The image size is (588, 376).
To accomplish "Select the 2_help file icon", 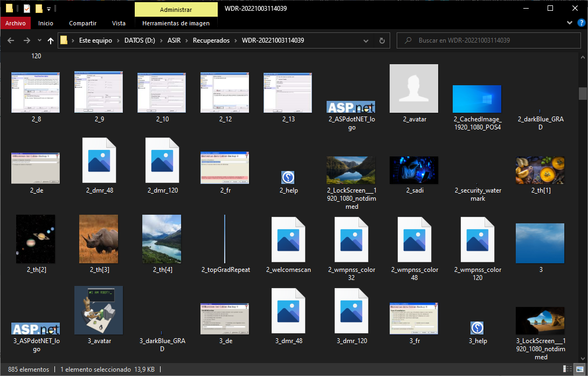I will pos(288,177).
